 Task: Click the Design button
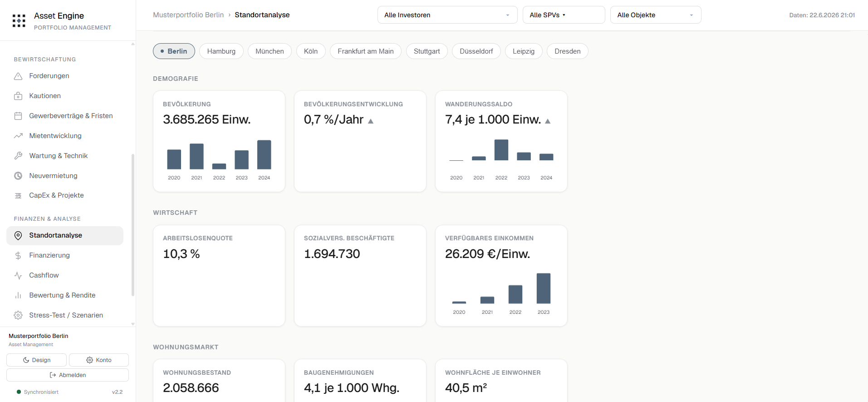(x=36, y=360)
